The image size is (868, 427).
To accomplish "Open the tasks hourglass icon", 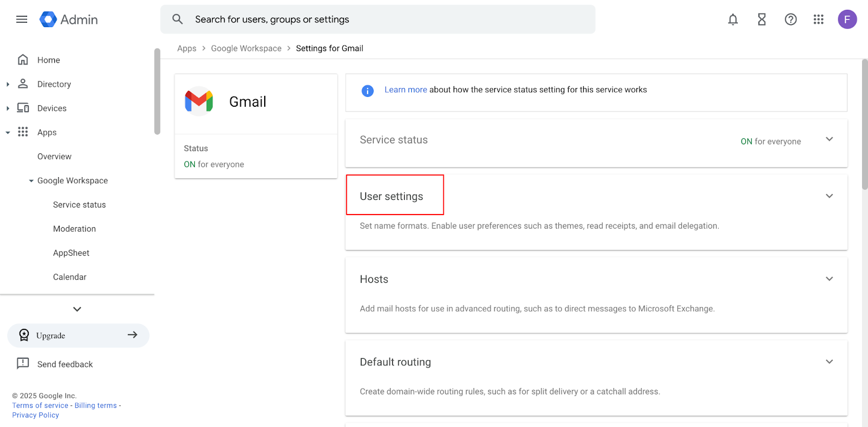I will [762, 20].
